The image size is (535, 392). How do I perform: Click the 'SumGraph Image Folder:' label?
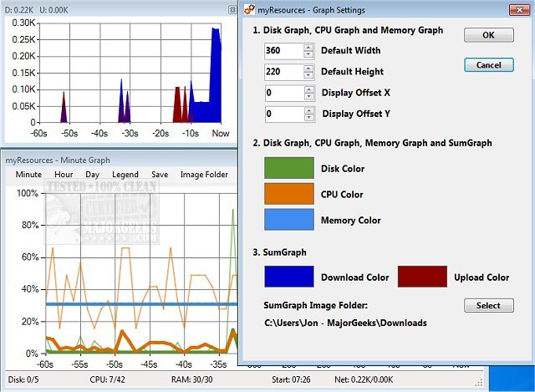coord(316,305)
